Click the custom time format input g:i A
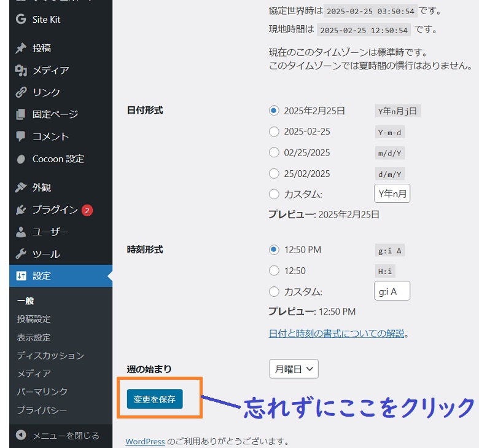Image resolution: width=479 pixels, height=448 pixels. pyautogui.click(x=392, y=291)
